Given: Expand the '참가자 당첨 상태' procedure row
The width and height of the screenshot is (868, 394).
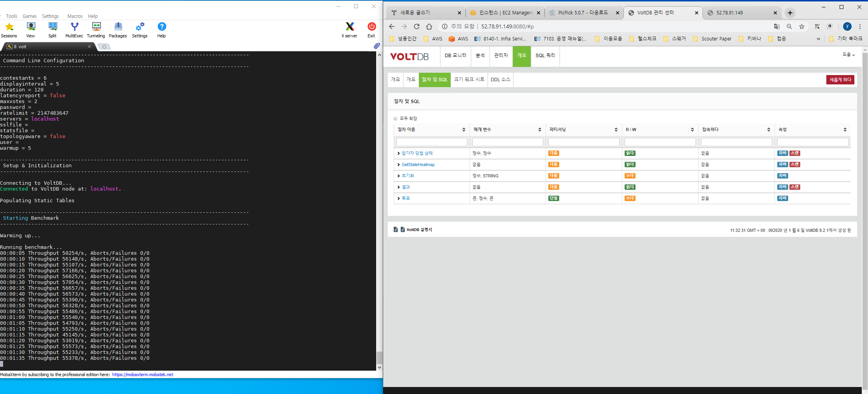Looking at the screenshot, I should point(398,153).
